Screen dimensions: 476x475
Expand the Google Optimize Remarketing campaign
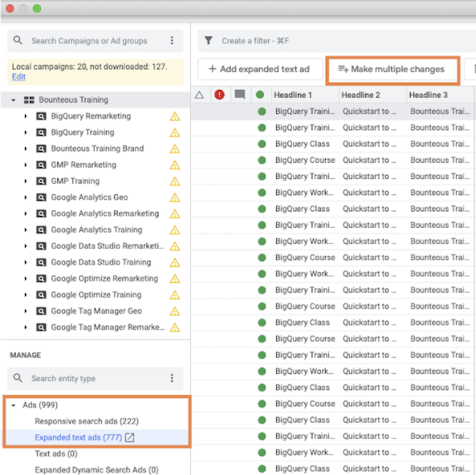[x=26, y=279]
